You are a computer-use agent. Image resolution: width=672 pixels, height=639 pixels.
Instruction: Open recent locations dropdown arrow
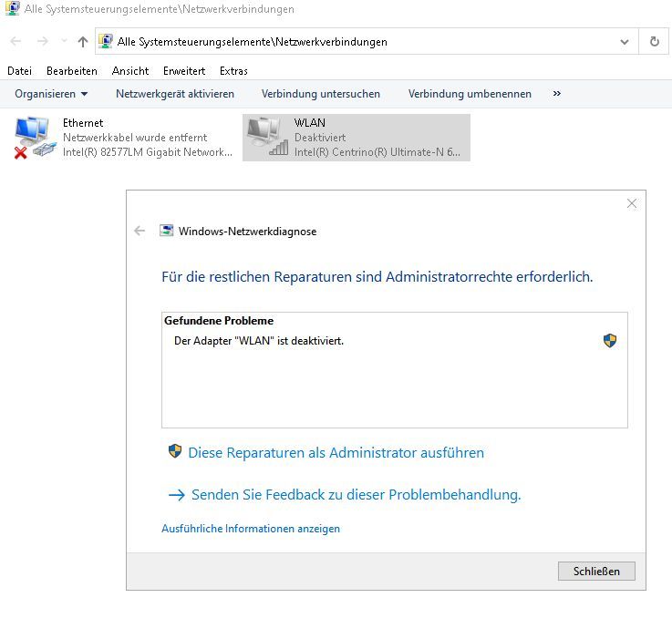pyautogui.click(x=65, y=41)
